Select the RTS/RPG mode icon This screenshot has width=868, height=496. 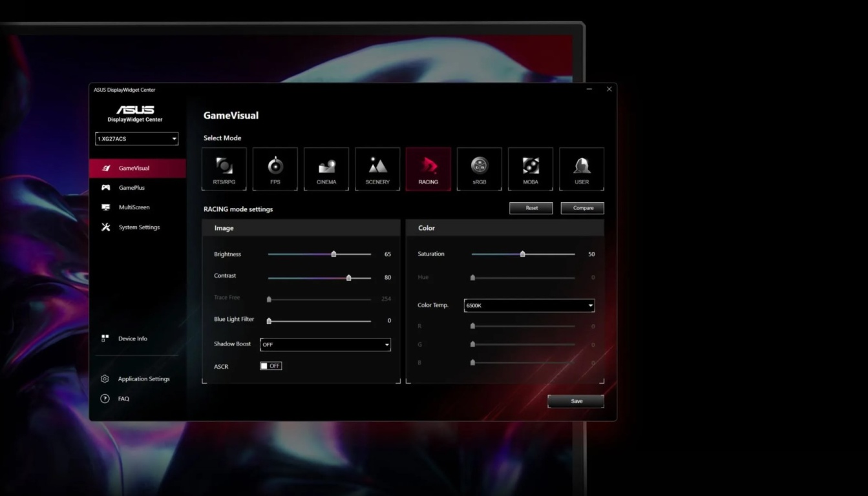[224, 169]
